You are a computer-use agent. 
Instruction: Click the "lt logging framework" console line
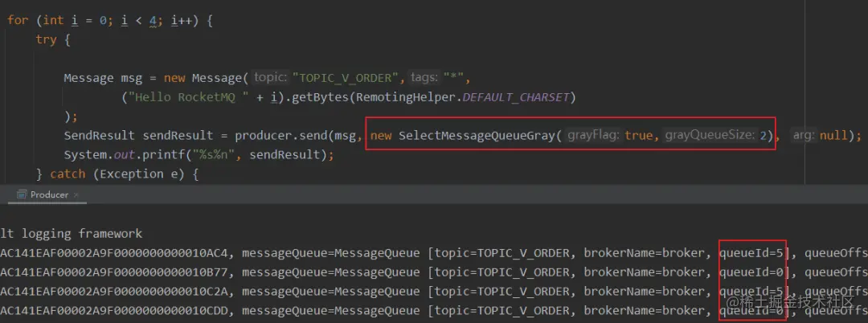click(72, 233)
